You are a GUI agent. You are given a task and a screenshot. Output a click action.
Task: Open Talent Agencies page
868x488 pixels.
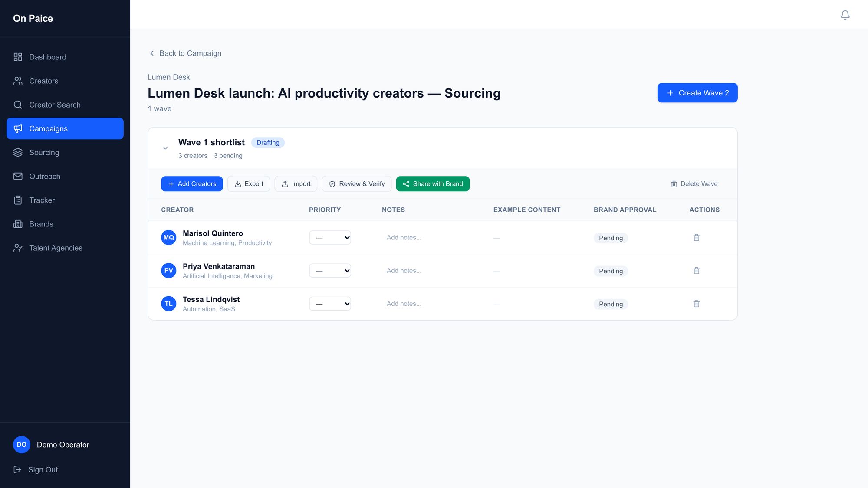coord(65,248)
